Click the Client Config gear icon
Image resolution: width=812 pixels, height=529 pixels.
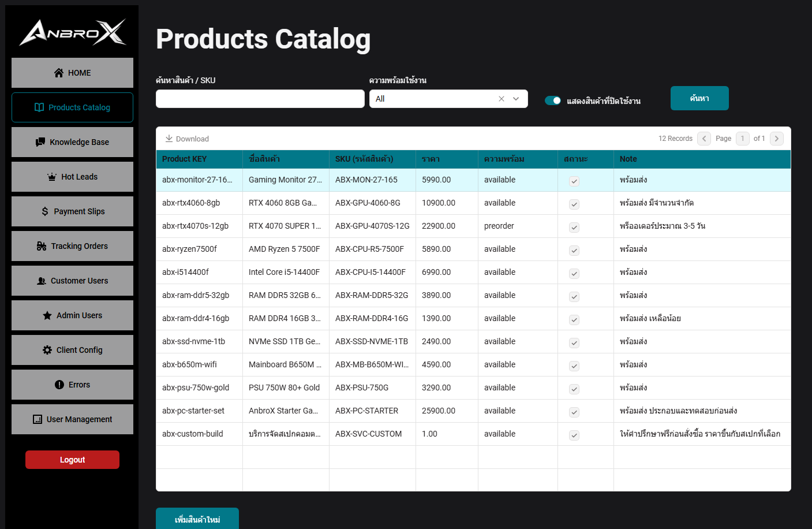click(x=47, y=350)
